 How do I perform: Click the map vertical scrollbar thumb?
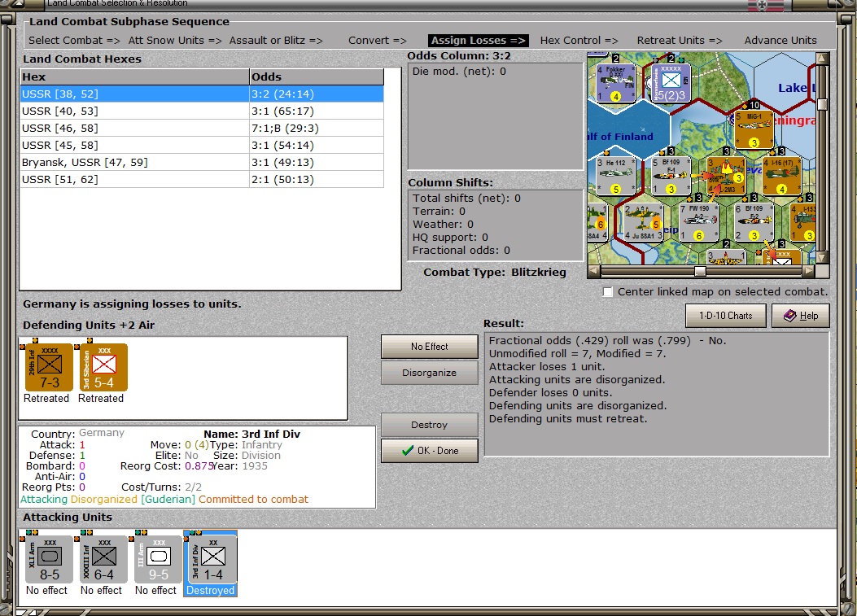click(x=822, y=104)
